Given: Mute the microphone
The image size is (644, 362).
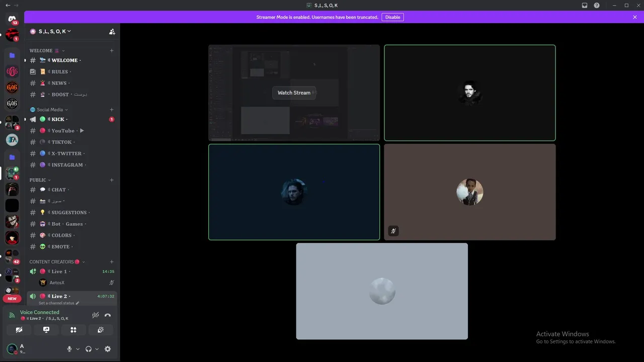Looking at the screenshot, I should point(69,349).
